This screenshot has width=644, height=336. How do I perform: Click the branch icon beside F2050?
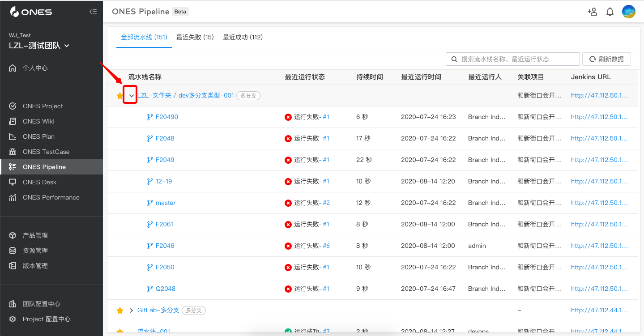point(150,268)
